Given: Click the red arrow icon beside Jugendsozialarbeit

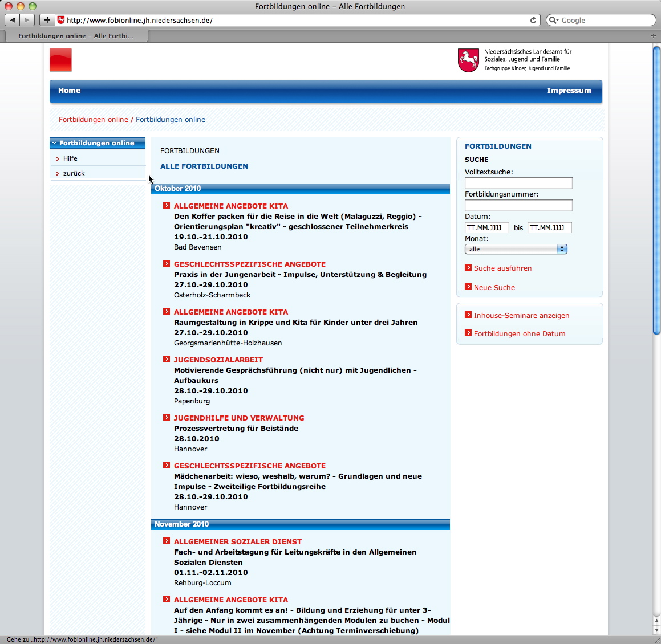Looking at the screenshot, I should (167, 359).
